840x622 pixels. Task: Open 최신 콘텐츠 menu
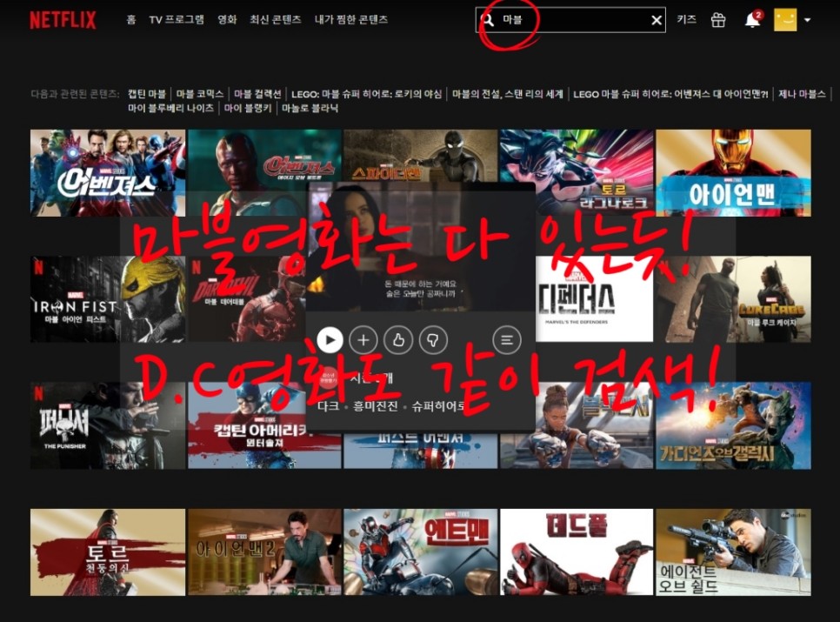click(276, 20)
